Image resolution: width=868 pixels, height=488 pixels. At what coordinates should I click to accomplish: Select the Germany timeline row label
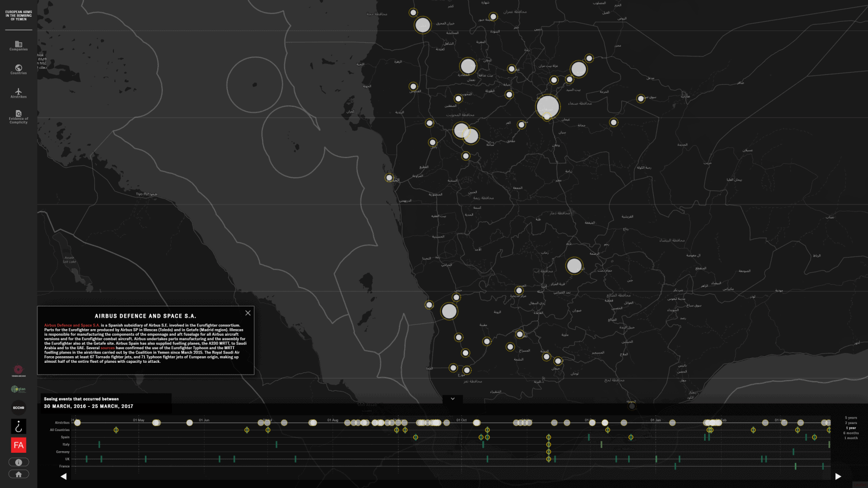tap(63, 452)
